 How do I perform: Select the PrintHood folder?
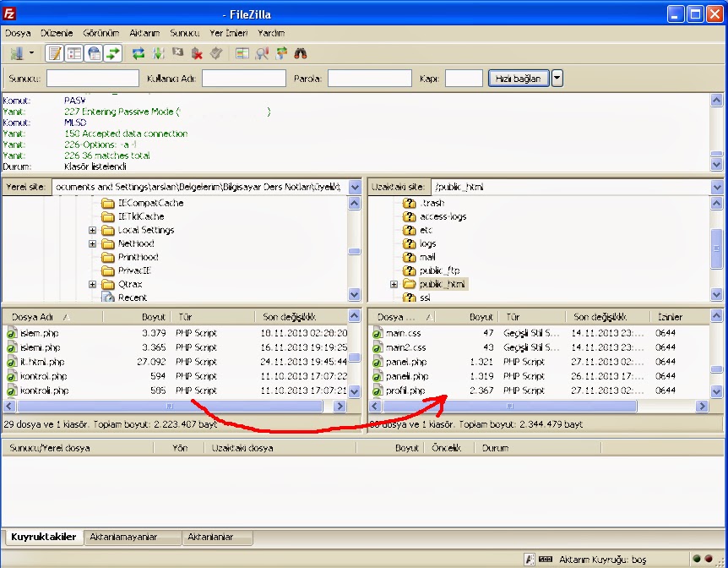(138, 257)
